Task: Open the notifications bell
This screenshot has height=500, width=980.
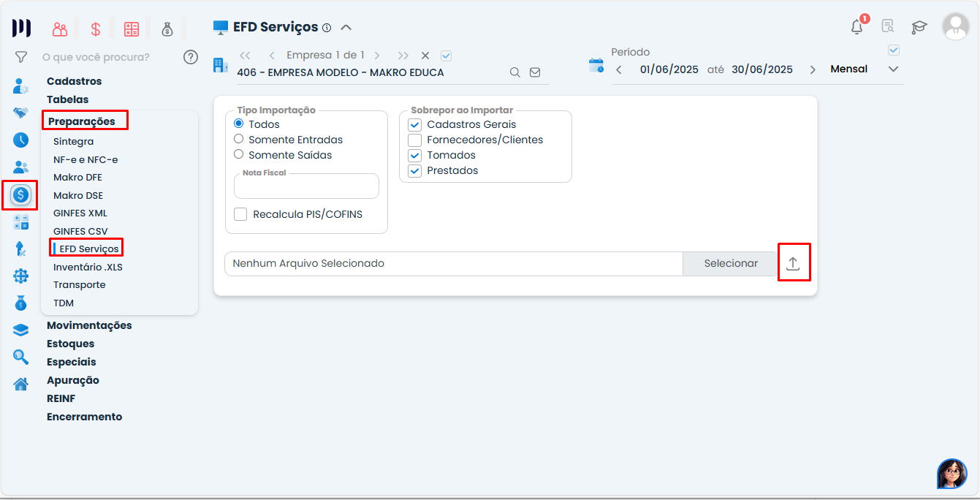Action: pos(857,27)
